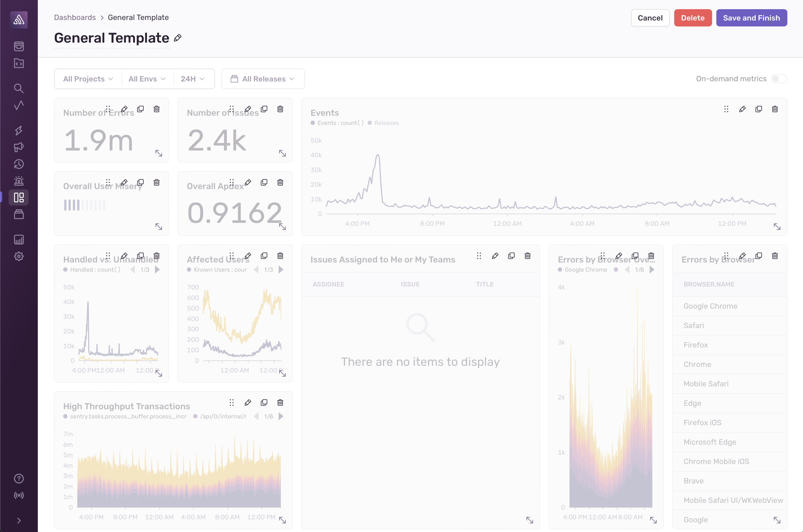Image resolution: width=803 pixels, height=532 pixels.
Task: Edit the Overall Apdex widget
Action: (x=248, y=183)
